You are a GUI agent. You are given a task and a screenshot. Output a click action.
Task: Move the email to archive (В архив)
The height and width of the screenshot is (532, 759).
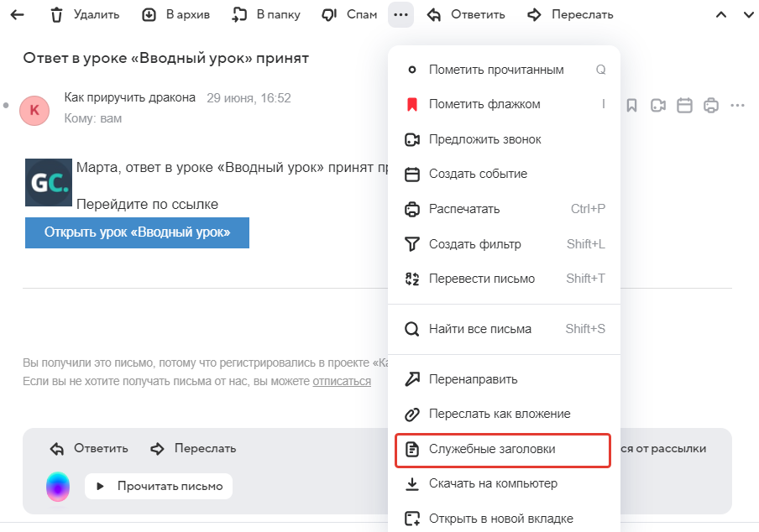[x=175, y=15]
